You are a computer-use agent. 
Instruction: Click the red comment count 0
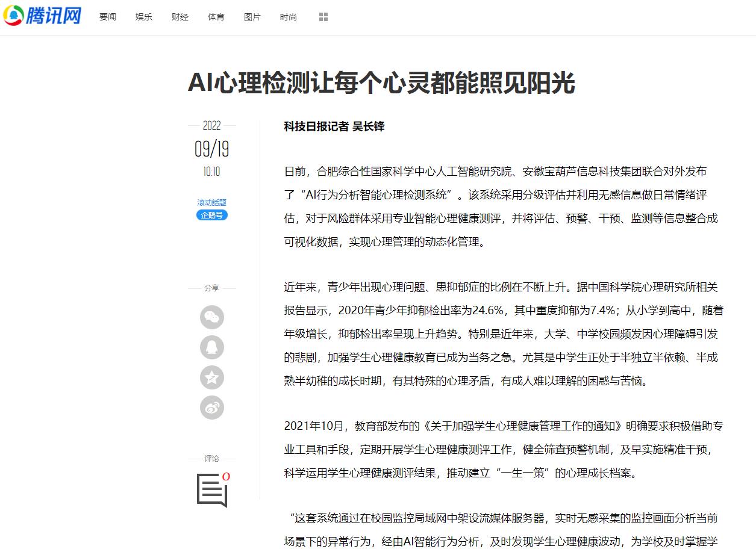point(226,477)
